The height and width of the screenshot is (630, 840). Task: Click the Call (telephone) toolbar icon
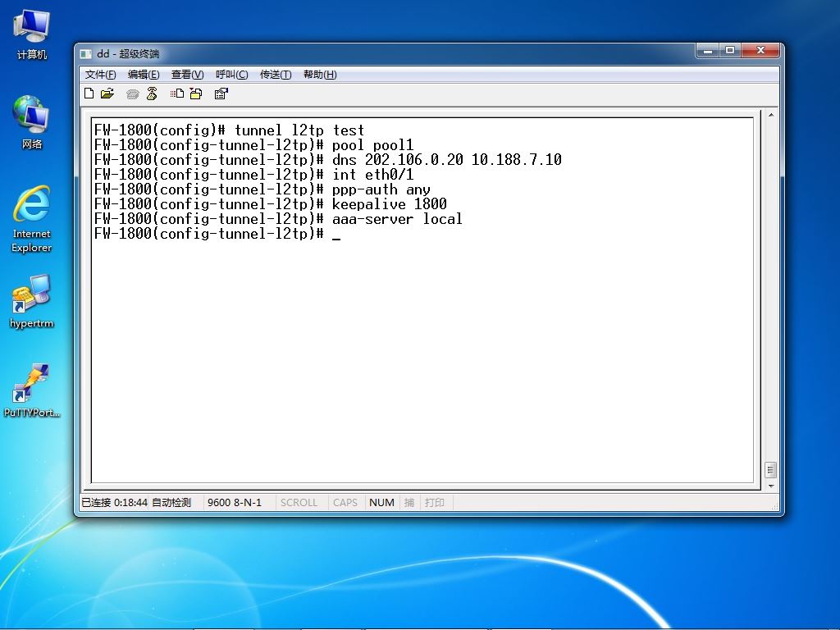pos(132,94)
